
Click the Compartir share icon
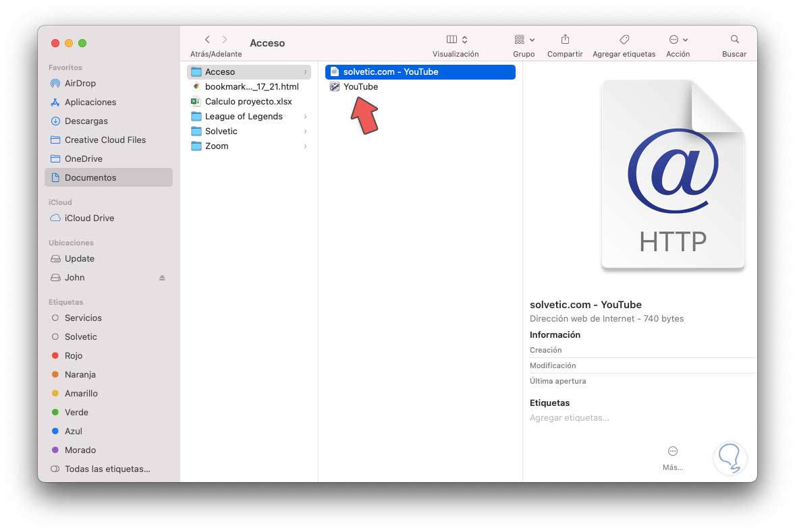(566, 40)
